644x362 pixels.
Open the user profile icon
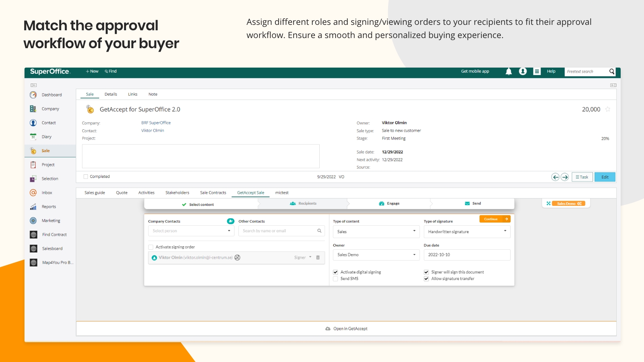click(x=523, y=71)
